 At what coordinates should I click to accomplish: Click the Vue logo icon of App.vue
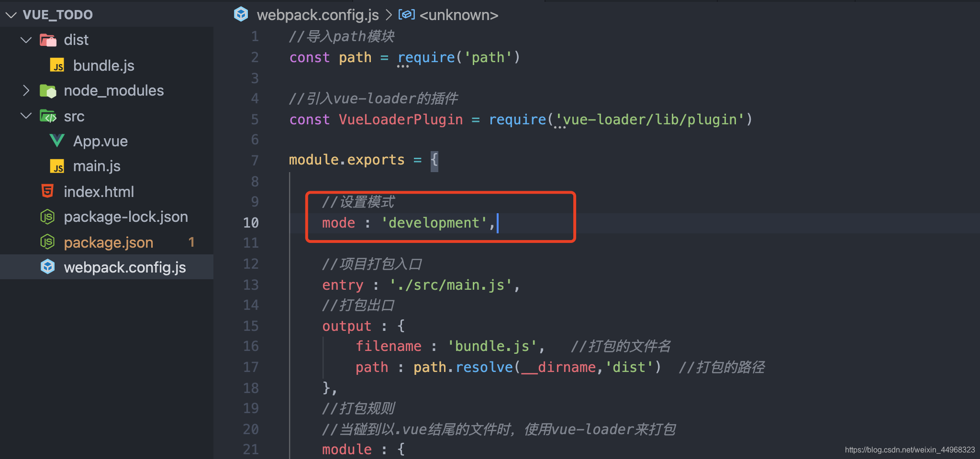tap(57, 141)
